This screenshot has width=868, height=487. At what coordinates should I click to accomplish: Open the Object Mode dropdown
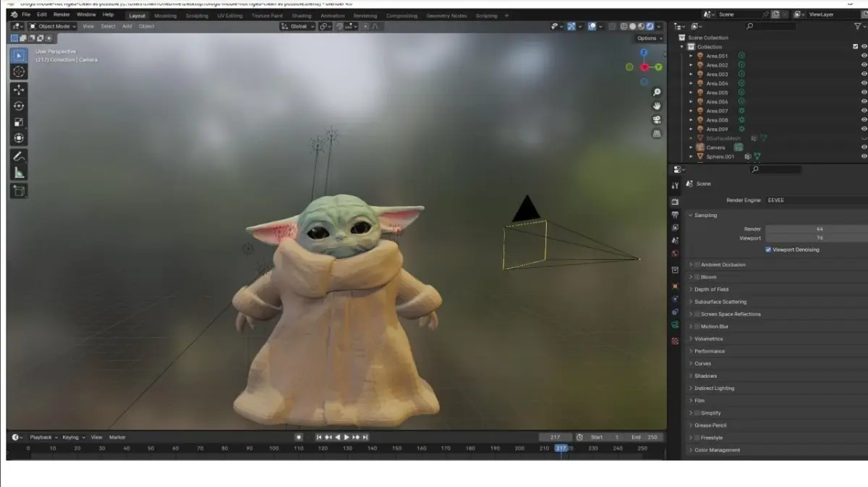54,26
